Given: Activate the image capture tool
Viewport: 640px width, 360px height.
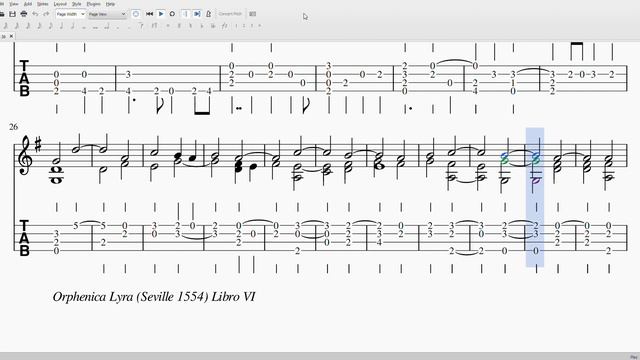Looking at the screenshot, I should (253, 14).
